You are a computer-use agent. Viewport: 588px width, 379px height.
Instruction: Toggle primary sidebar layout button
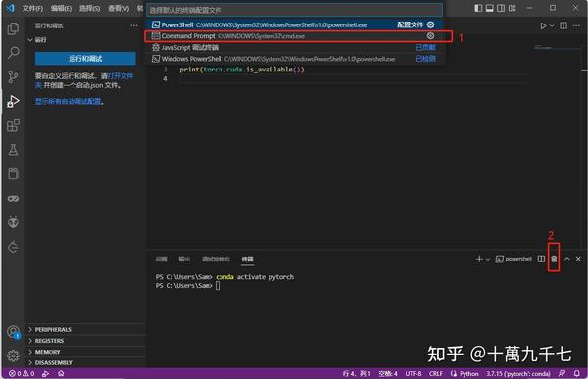click(x=478, y=8)
